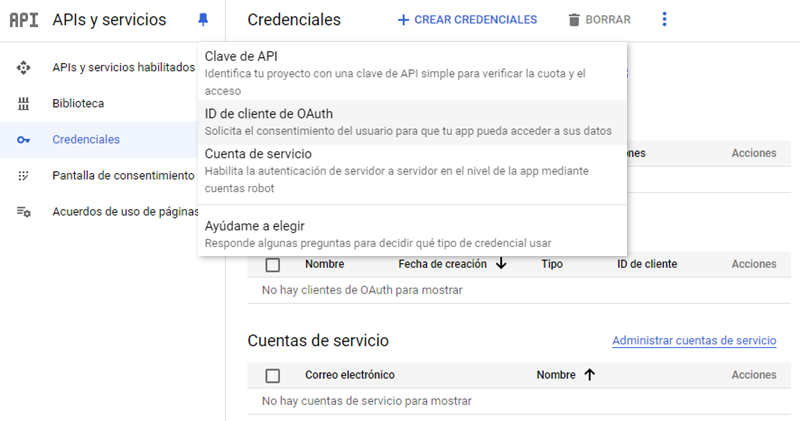The height and width of the screenshot is (421, 800).
Task: Click the Credenciales key icon
Action: click(x=23, y=140)
